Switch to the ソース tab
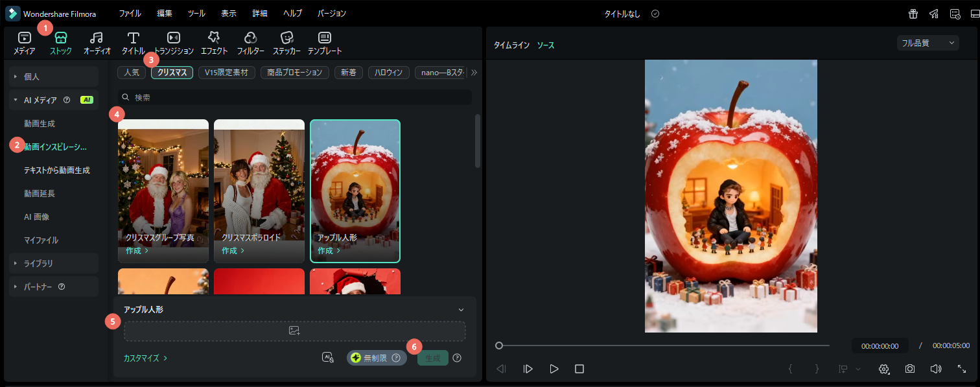The image size is (980, 387). (x=546, y=45)
